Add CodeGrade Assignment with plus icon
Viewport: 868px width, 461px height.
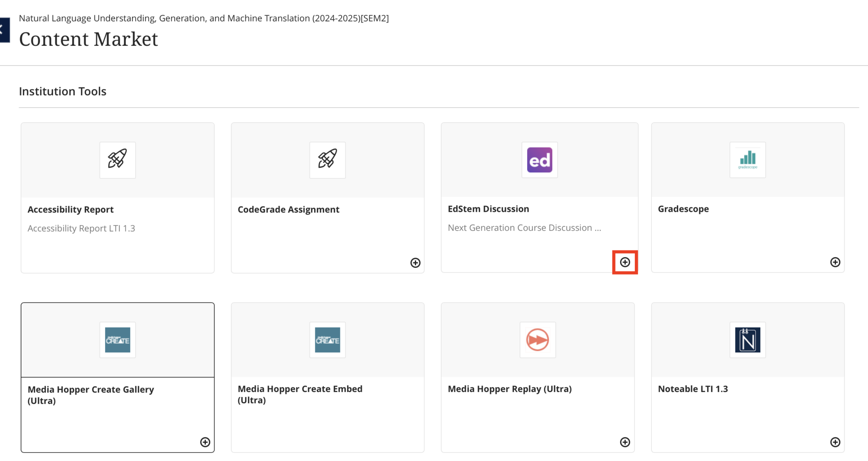coord(415,263)
